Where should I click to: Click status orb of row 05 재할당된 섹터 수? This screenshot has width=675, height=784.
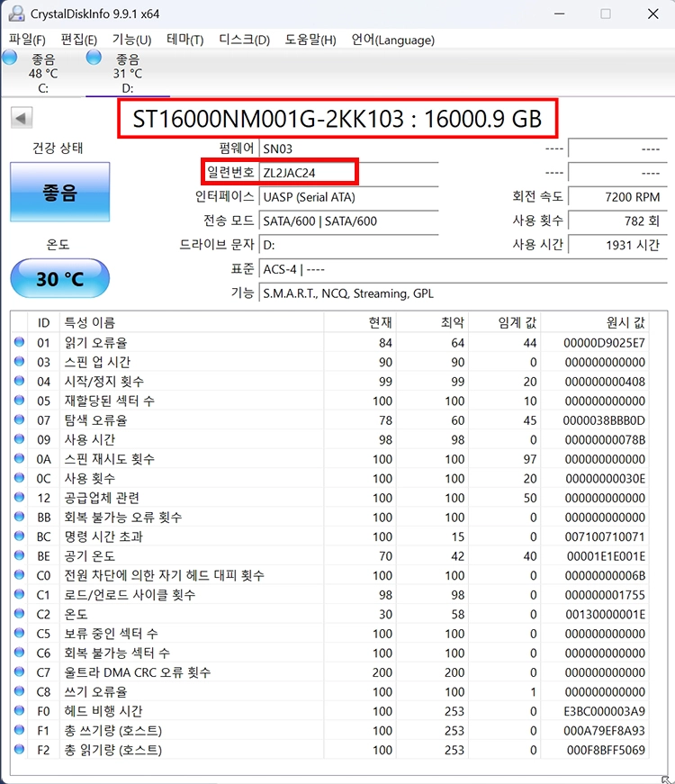pos(19,400)
